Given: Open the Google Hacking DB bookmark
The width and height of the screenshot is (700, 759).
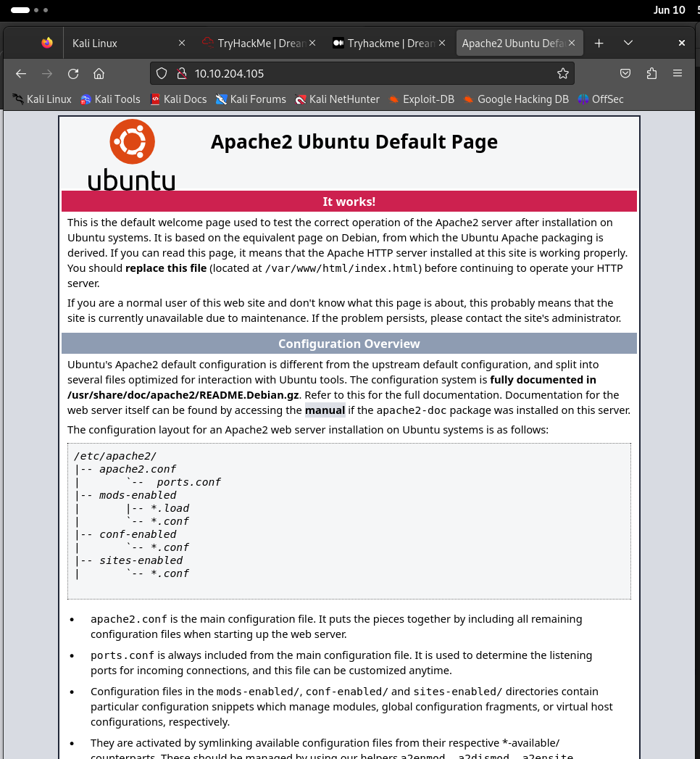Looking at the screenshot, I should 516,99.
